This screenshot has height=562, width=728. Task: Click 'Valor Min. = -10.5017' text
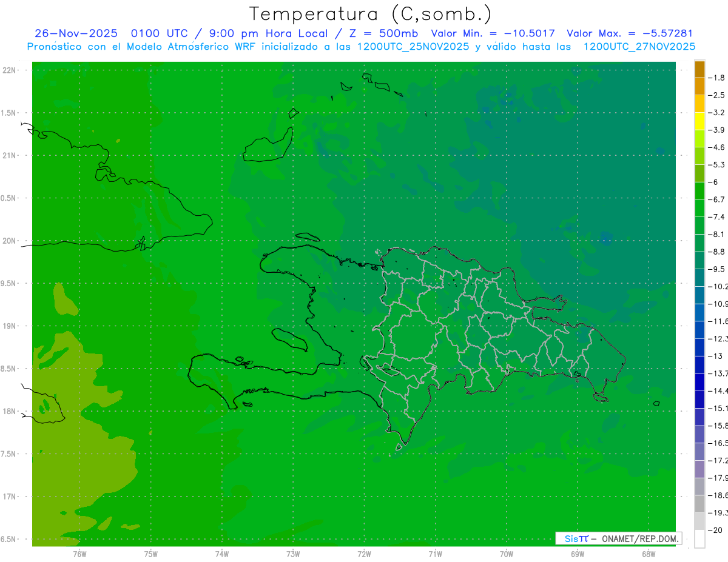coord(493,33)
